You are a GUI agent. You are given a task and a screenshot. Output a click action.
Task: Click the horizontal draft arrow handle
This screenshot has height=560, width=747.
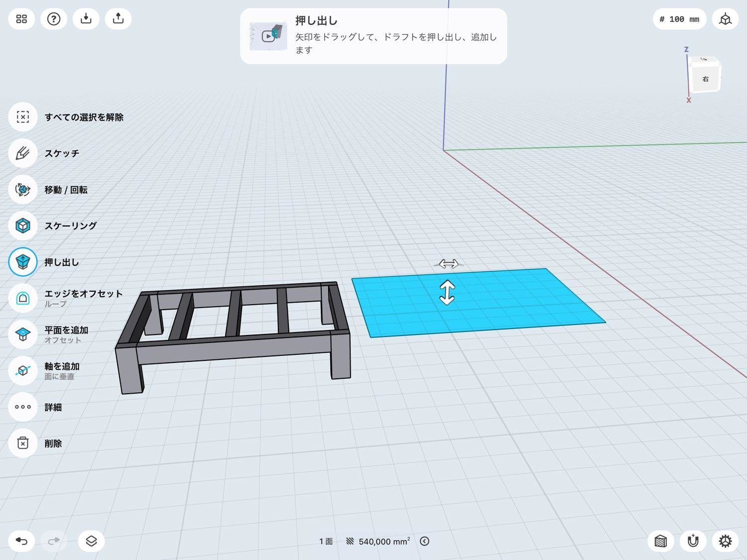point(449,264)
